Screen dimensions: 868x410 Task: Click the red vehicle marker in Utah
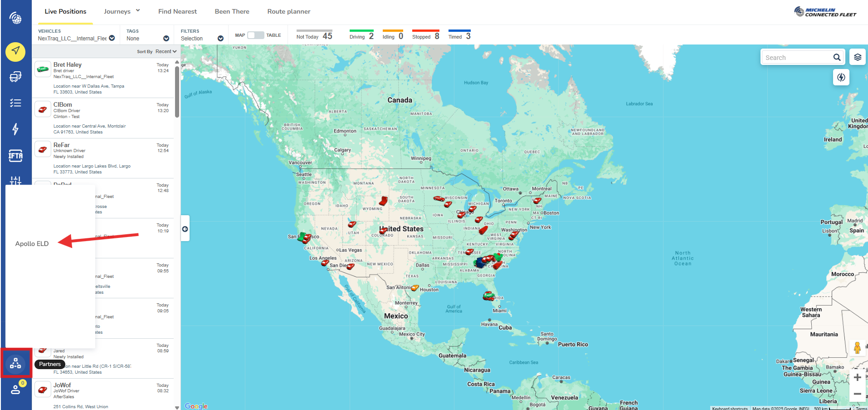click(351, 224)
